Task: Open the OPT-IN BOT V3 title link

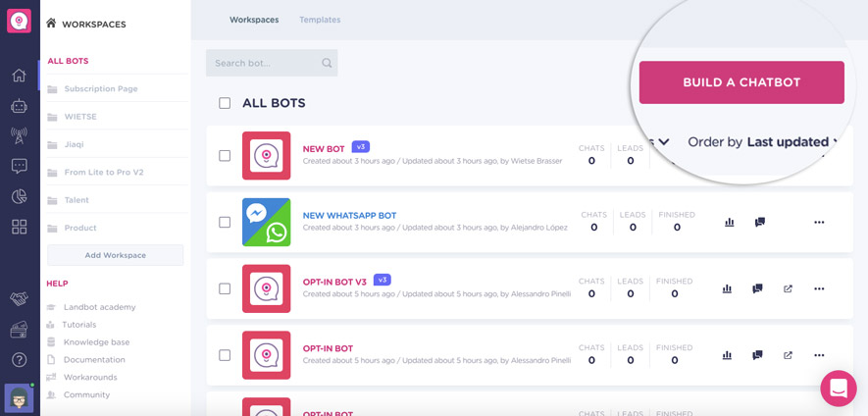Action: pos(334,282)
